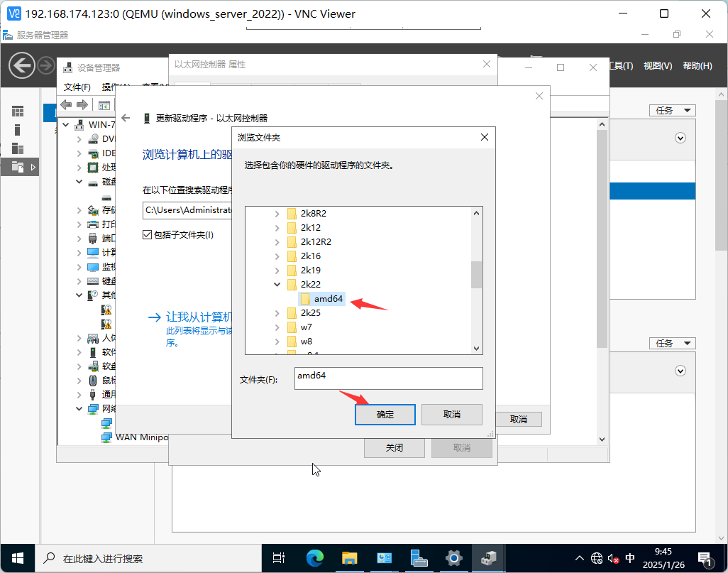Select the 2k12 folder
728x573 pixels.
tap(311, 228)
